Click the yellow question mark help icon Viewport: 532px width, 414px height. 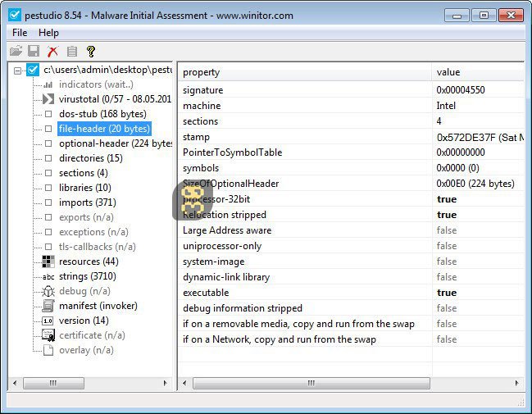tap(91, 52)
